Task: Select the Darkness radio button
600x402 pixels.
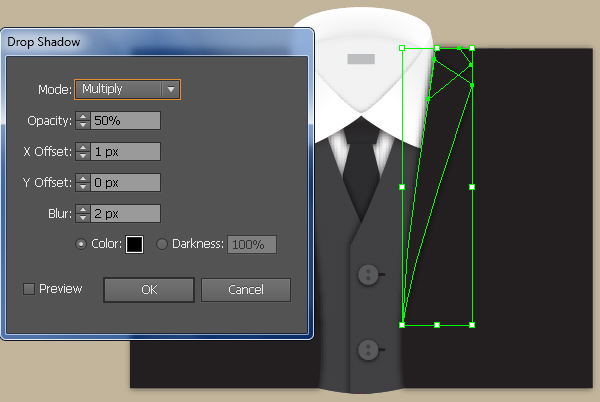Action: [162, 244]
